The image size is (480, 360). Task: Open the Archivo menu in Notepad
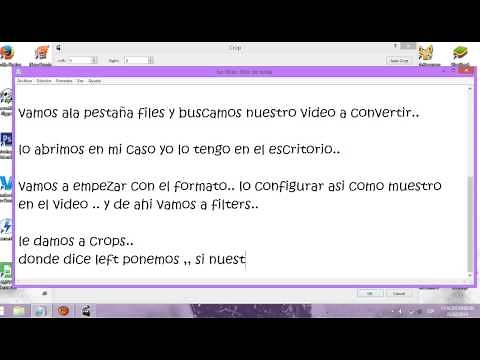coord(24,81)
